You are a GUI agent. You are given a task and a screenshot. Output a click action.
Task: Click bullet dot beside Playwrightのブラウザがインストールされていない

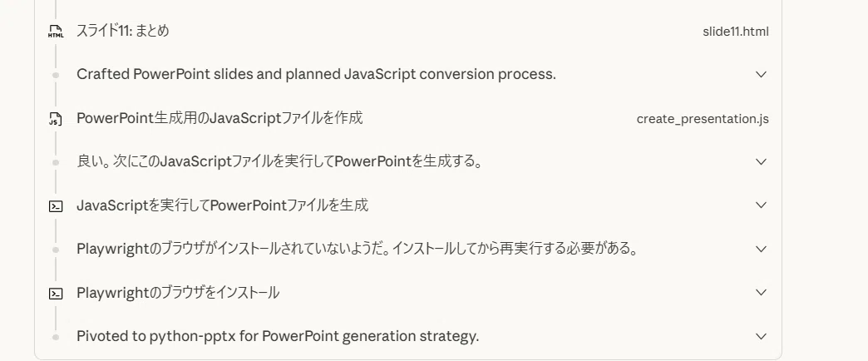56,250
